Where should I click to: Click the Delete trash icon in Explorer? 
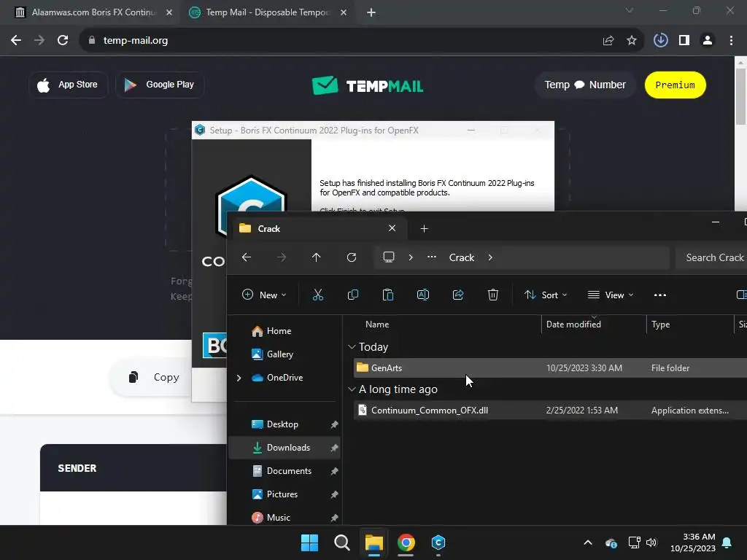click(493, 295)
